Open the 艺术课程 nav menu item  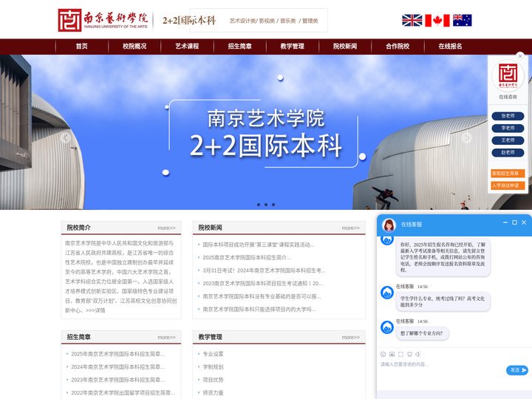point(187,47)
